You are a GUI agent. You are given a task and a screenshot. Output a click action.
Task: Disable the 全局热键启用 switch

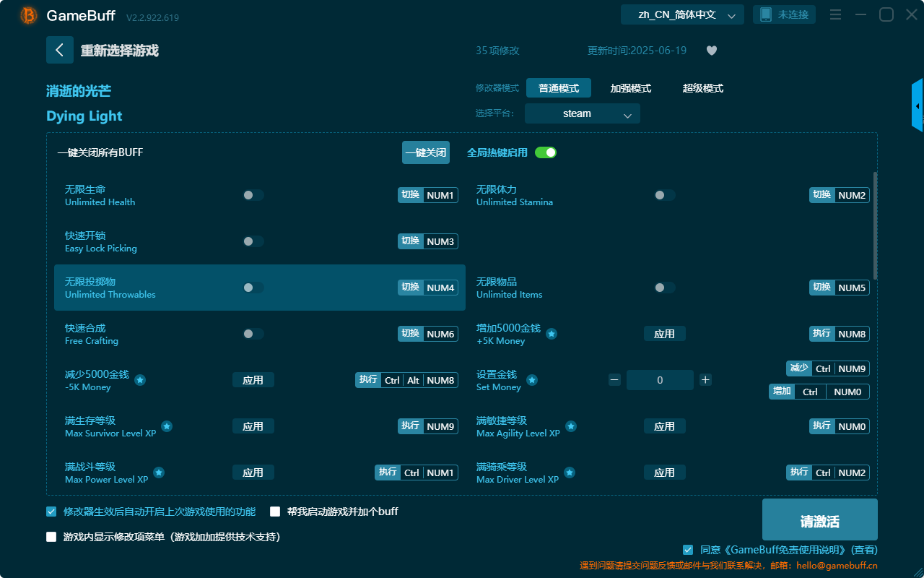tap(545, 152)
